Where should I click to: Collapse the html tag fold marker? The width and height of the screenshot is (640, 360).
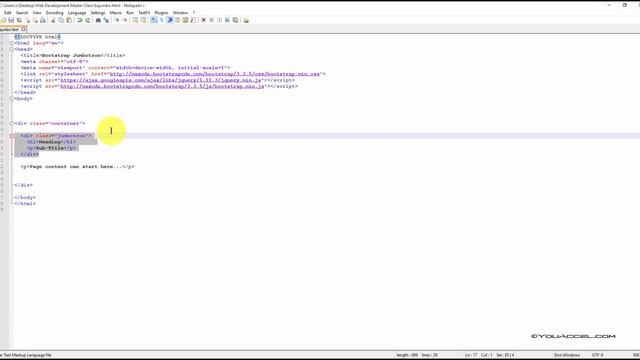click(12, 43)
